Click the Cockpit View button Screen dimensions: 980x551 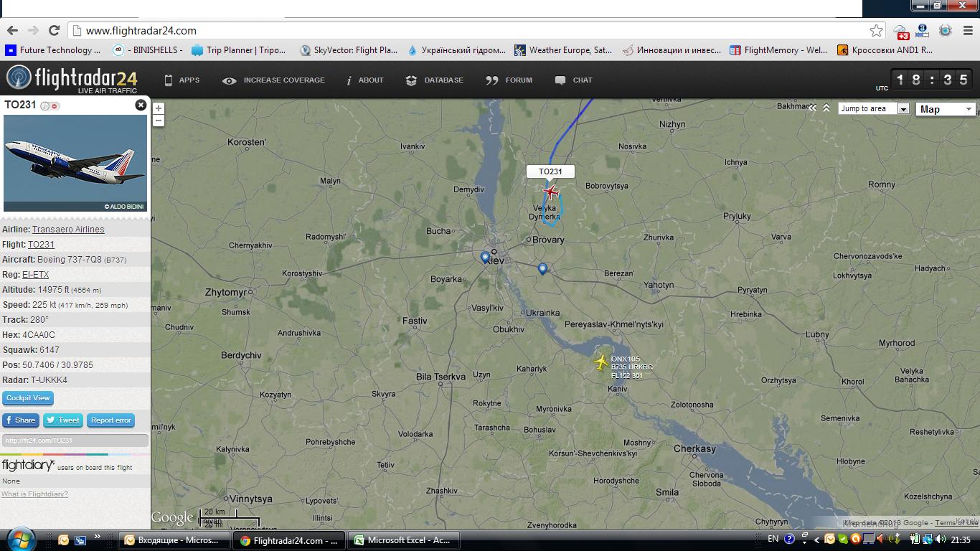pos(28,397)
